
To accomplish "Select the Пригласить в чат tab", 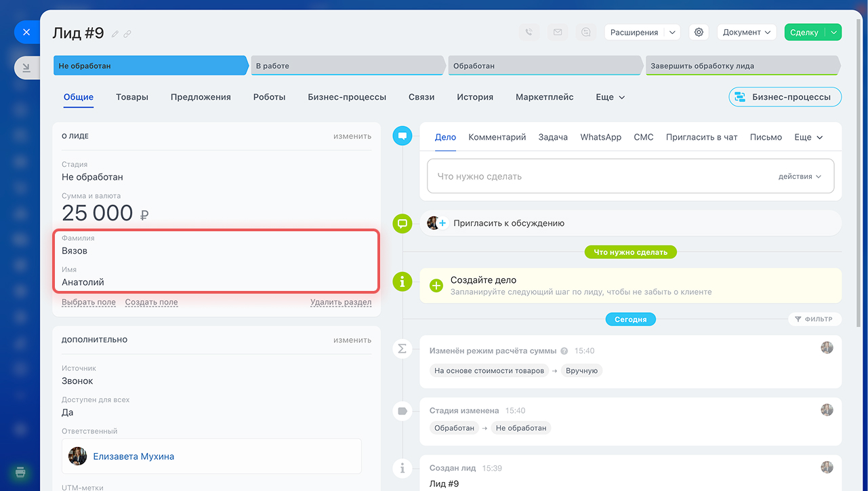I will pyautogui.click(x=702, y=137).
